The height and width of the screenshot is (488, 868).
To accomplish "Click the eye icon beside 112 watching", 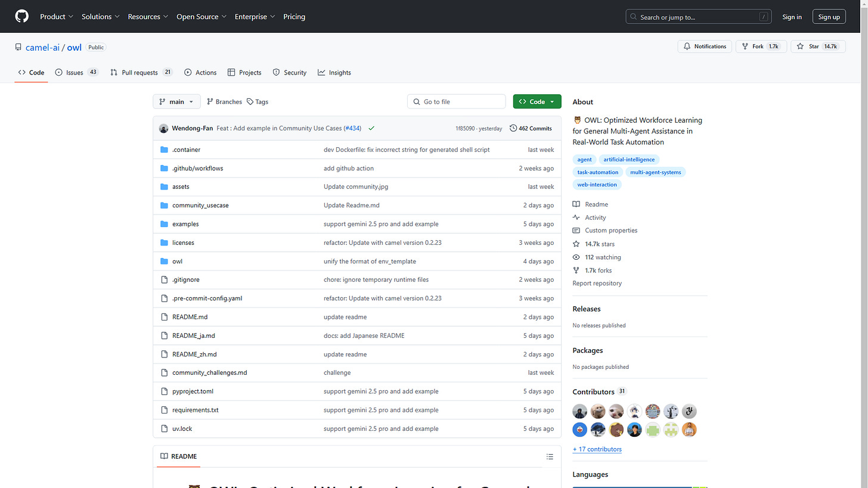I will pos(576,257).
